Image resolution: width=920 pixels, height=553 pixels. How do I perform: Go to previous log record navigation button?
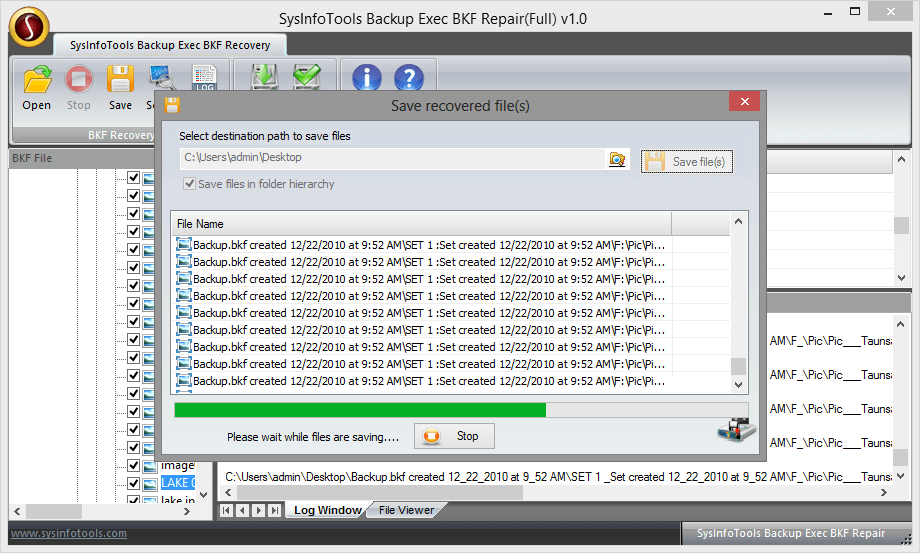[x=242, y=510]
